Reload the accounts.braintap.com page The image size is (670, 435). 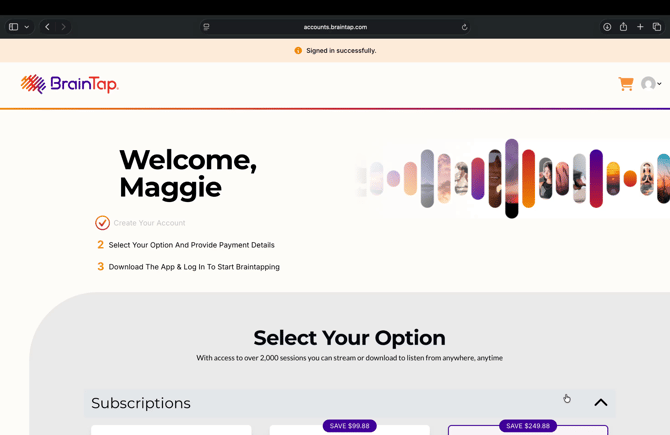tap(464, 27)
